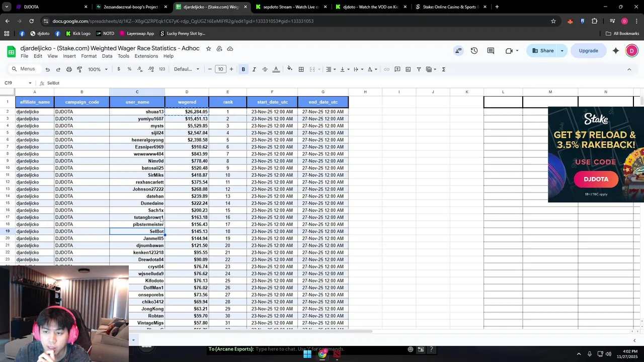Increase font size with plus
The height and width of the screenshot is (362, 644).
[x=231, y=69]
